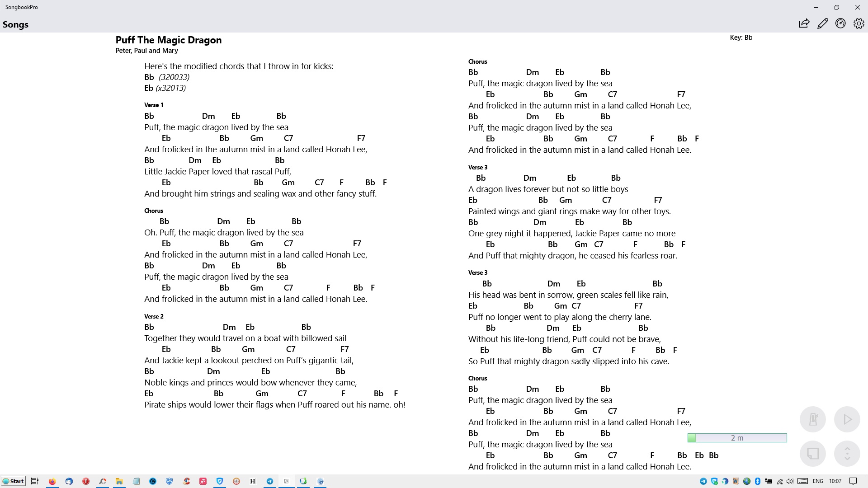Click the 2 m progress bar

pyautogui.click(x=737, y=438)
